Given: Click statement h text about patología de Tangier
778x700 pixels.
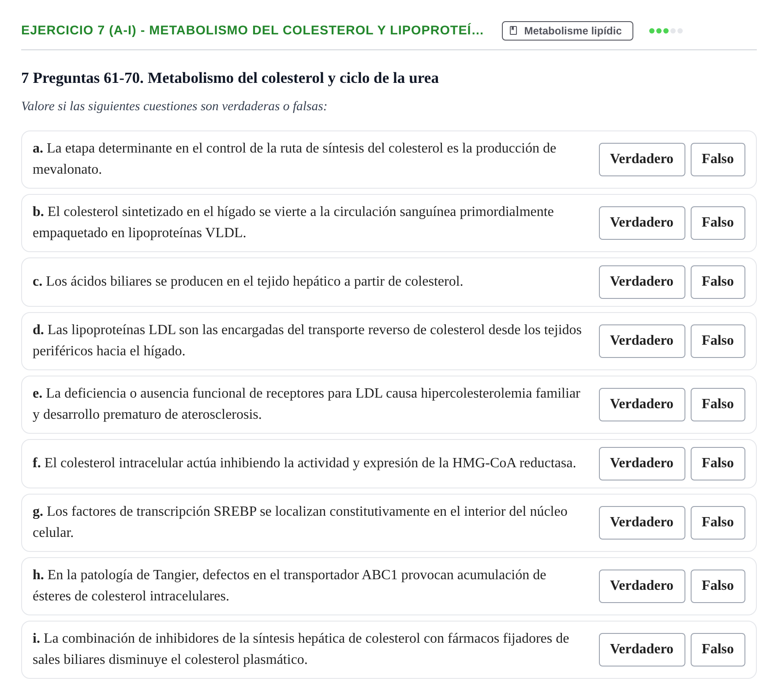Looking at the screenshot, I should pyautogui.click(x=289, y=585).
